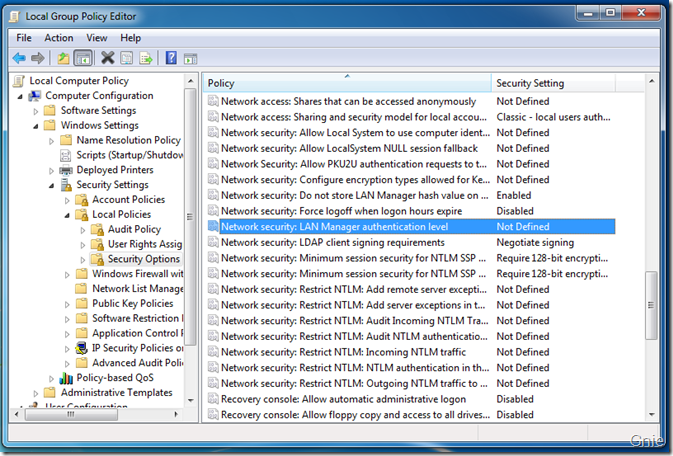Click the blue Help question mark icon
This screenshot has width=673, height=456.
click(x=171, y=58)
